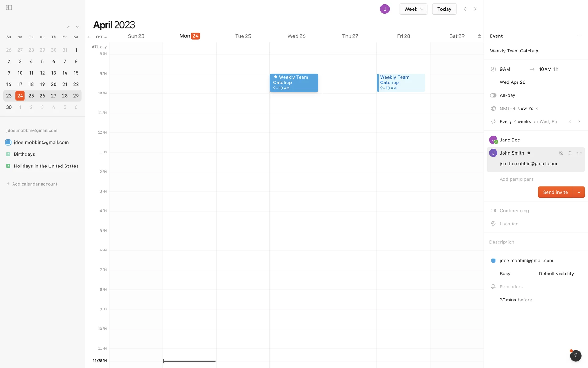Viewport: 588px width, 368px height.
Task: Toggle Holidays in the United States calendar
Action: pos(8,166)
